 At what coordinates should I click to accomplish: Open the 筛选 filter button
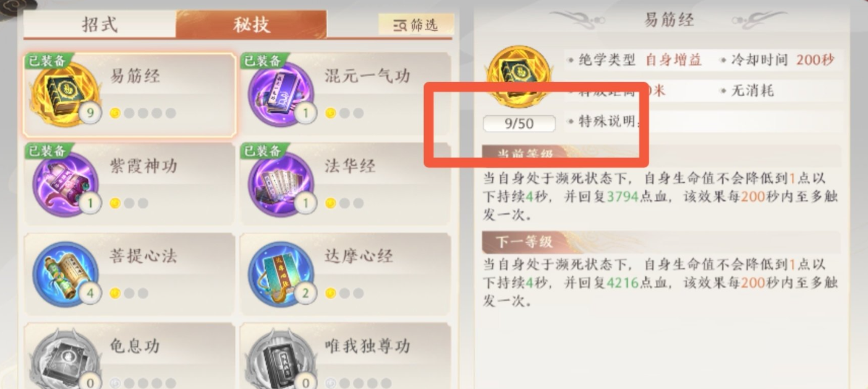[x=416, y=25]
